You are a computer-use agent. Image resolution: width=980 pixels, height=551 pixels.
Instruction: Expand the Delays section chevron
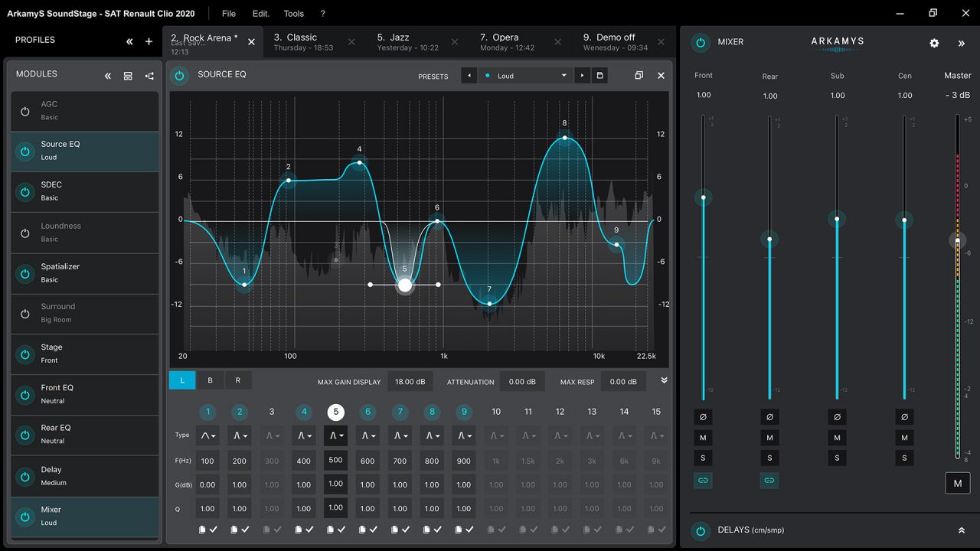point(961,530)
